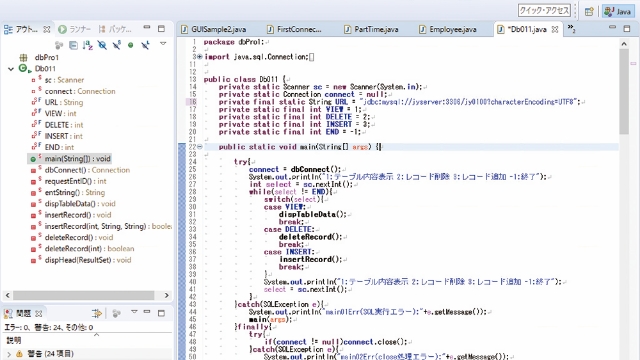Click the Problems view filter arrows icon
Viewport: 640px width, 360px height.
pyautogui.click(x=97, y=313)
